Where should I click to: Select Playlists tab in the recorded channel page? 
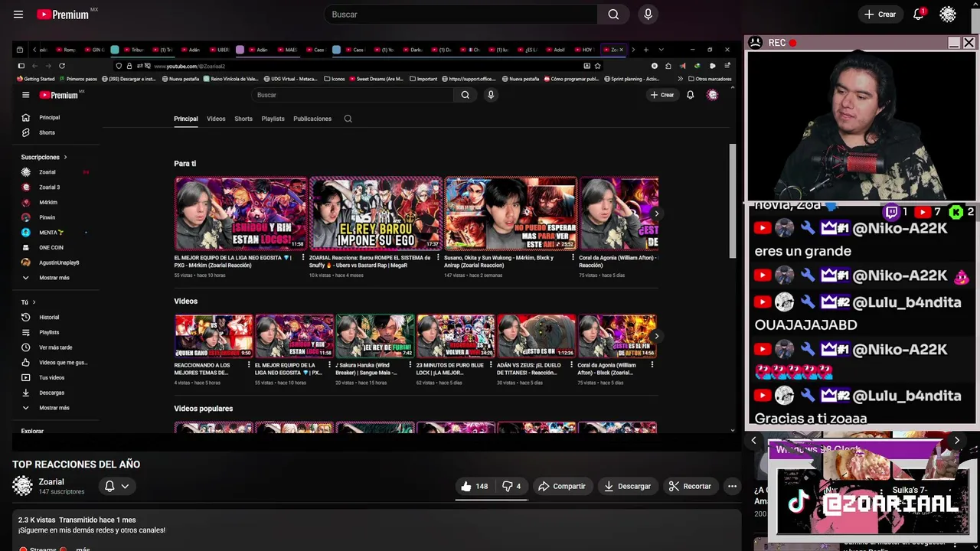tap(273, 119)
